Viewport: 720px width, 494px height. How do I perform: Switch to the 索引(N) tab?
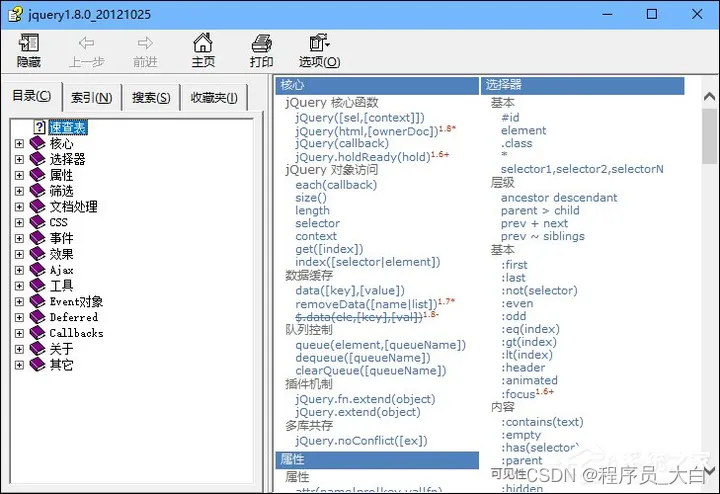pos(91,97)
